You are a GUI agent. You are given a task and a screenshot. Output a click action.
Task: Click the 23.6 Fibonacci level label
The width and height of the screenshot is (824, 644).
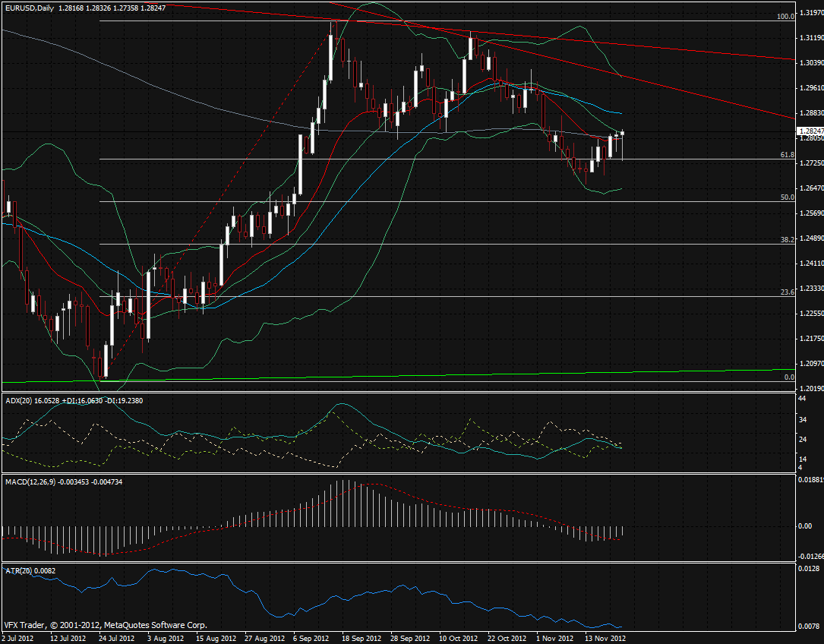(787, 292)
